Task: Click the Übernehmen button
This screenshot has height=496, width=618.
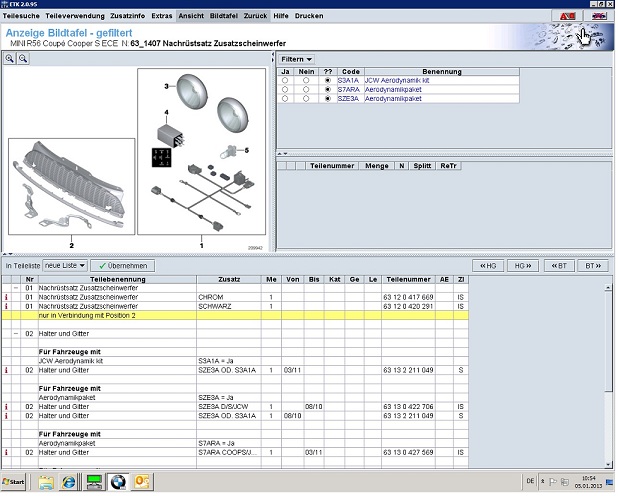Action: coord(123,266)
